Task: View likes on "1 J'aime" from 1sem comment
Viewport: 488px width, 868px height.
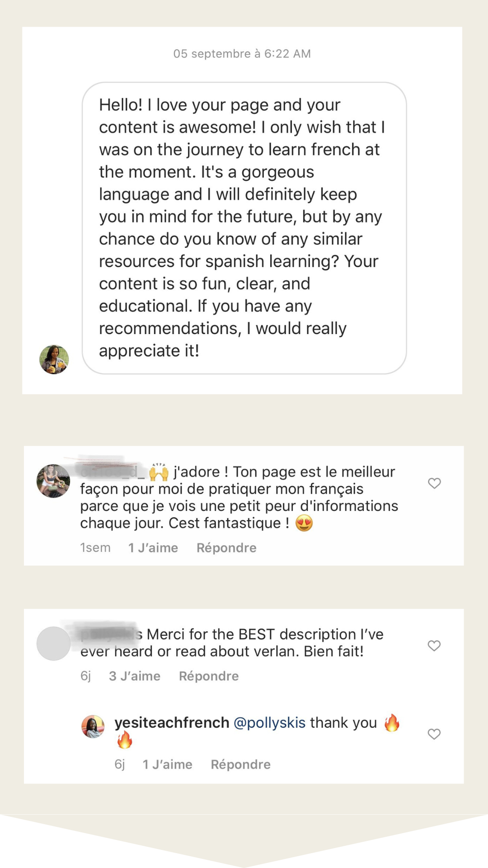Action: click(x=153, y=548)
